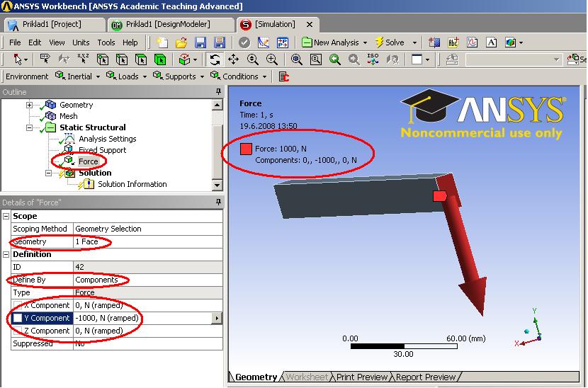The image size is (588, 388).
Task: Click the Open folder icon
Action: (x=181, y=42)
